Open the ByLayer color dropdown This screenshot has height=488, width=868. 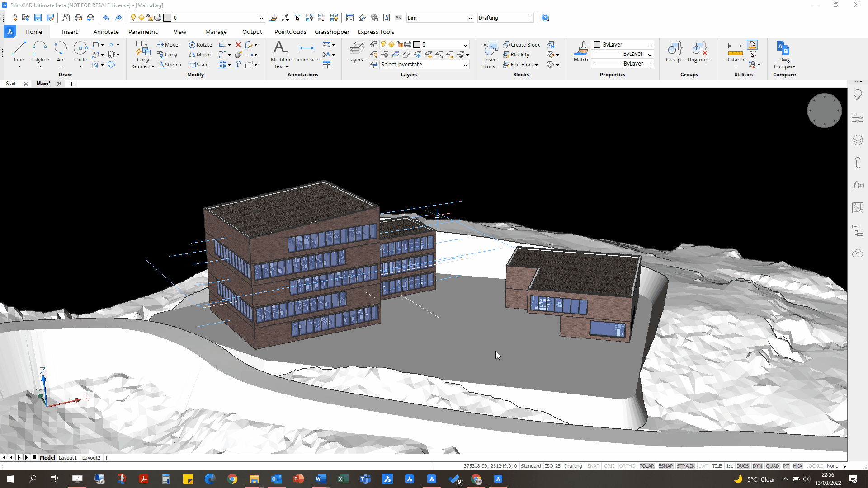click(649, 45)
